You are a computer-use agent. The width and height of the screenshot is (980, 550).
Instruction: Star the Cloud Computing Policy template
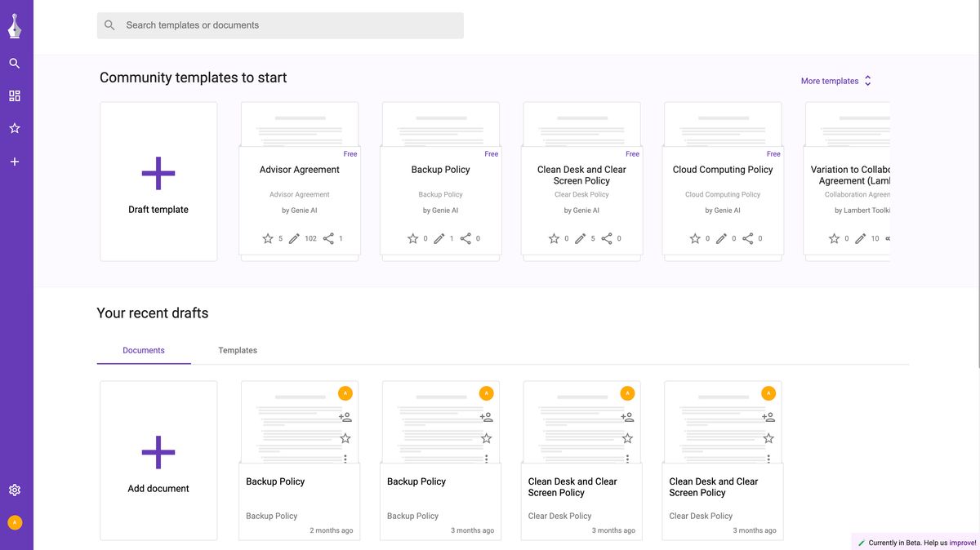(x=695, y=237)
